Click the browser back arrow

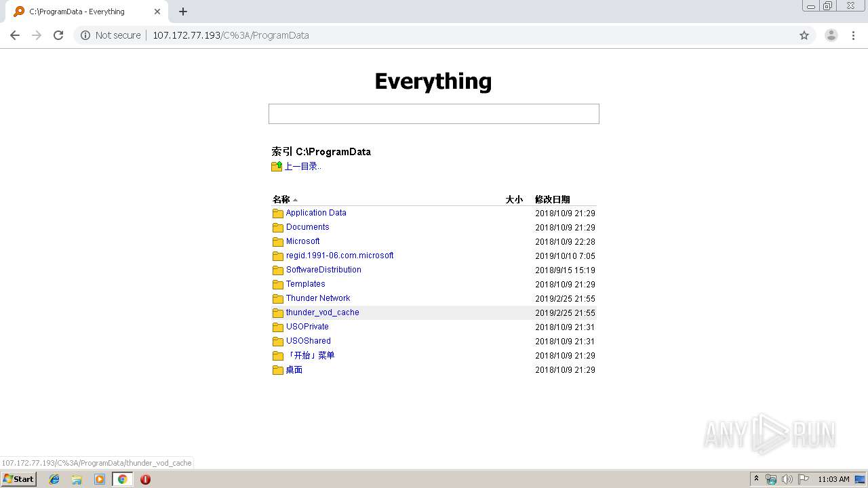point(15,35)
